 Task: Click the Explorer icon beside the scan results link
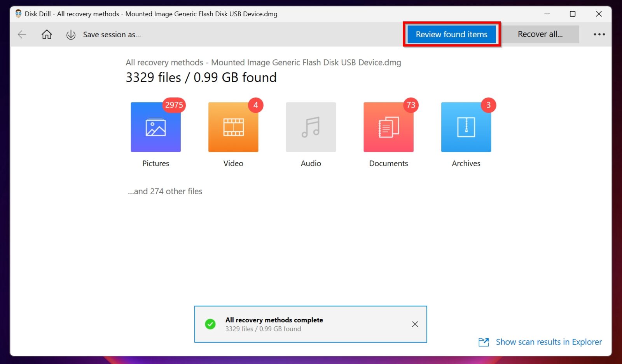483,342
